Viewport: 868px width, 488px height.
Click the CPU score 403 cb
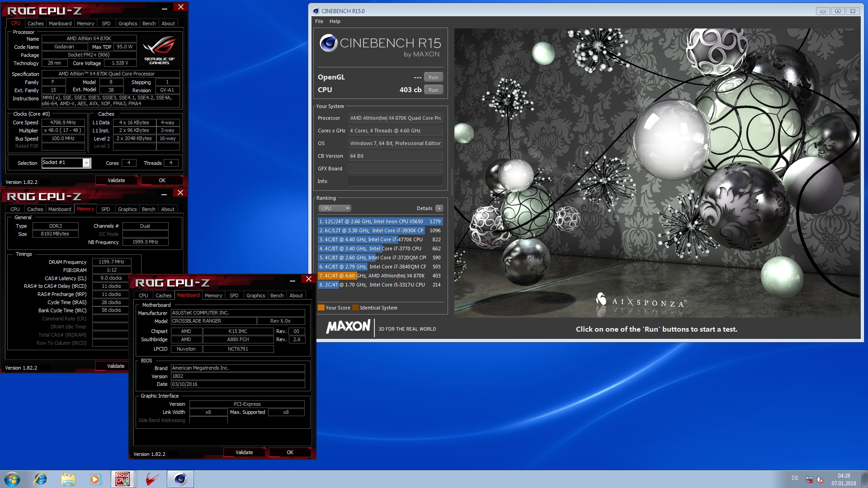410,90
